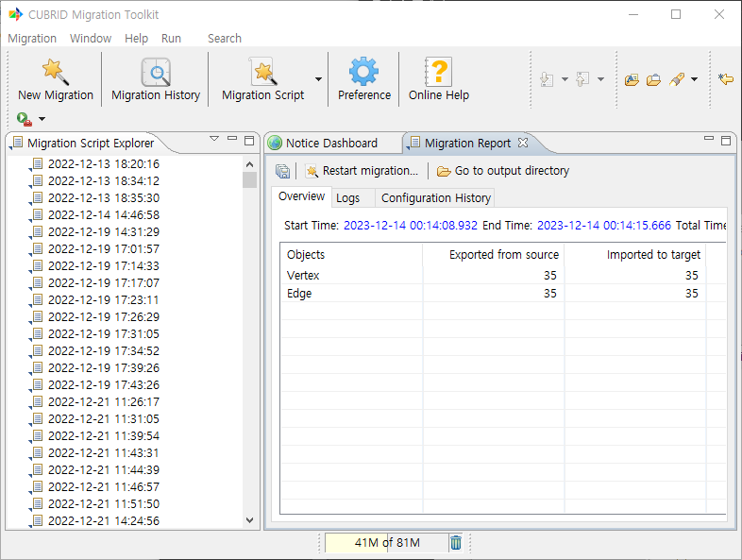Click the explorer vertical scrollbar thumb
Image resolution: width=742 pixels, height=560 pixels.
pos(250,180)
